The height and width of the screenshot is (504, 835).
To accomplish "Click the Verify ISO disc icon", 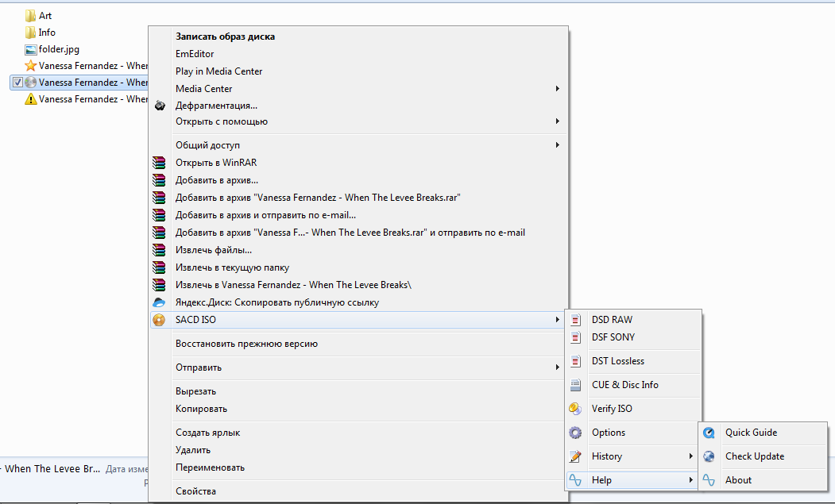I will pyautogui.click(x=575, y=409).
